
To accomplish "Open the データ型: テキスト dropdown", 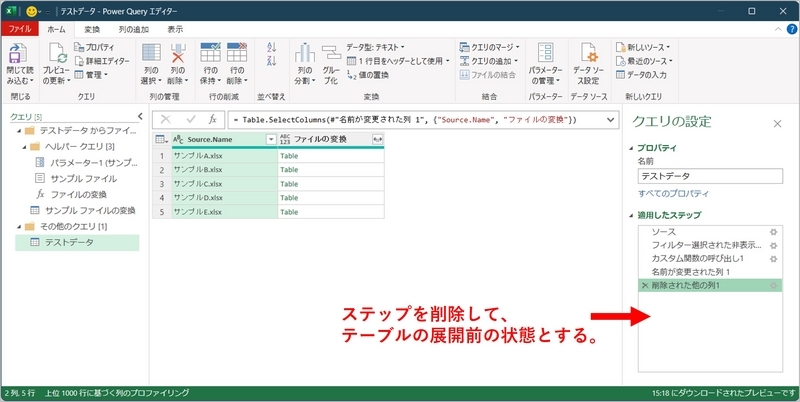I will 375,47.
